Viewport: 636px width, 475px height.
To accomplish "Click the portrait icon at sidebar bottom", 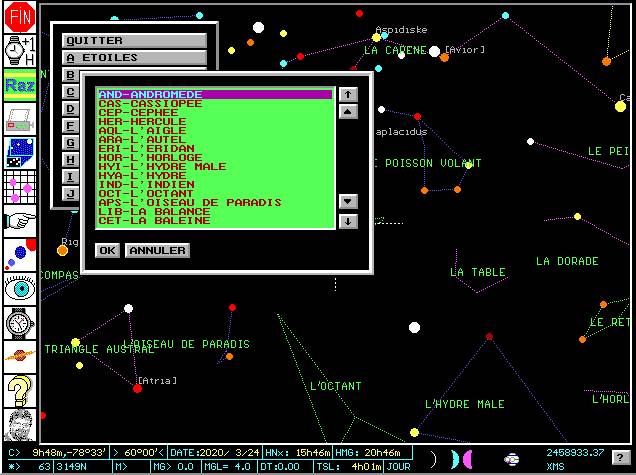I will (x=20, y=425).
